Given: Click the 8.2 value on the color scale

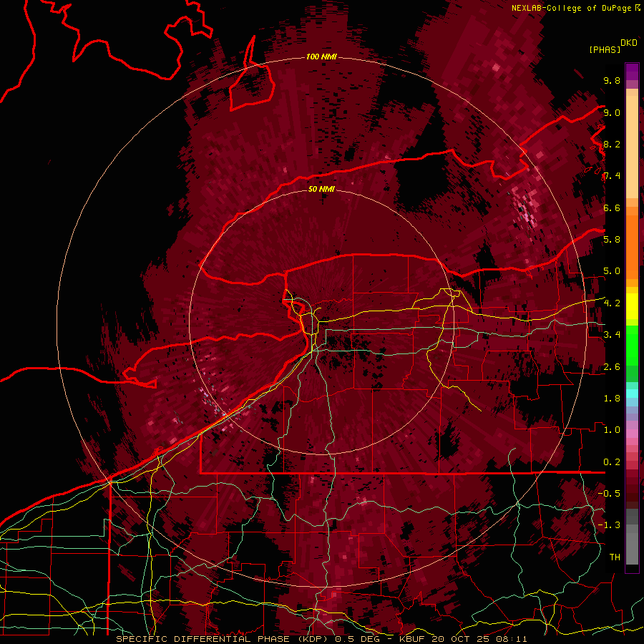Looking at the screenshot, I should click(612, 144).
